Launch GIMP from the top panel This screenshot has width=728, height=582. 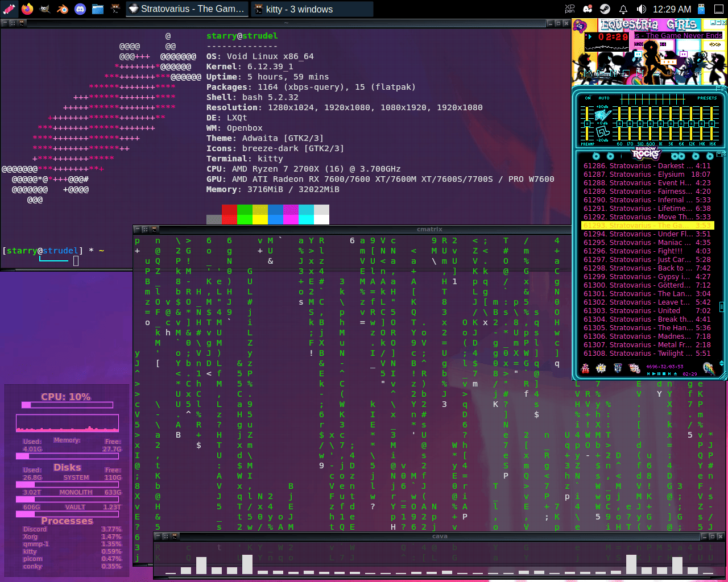pos(44,9)
